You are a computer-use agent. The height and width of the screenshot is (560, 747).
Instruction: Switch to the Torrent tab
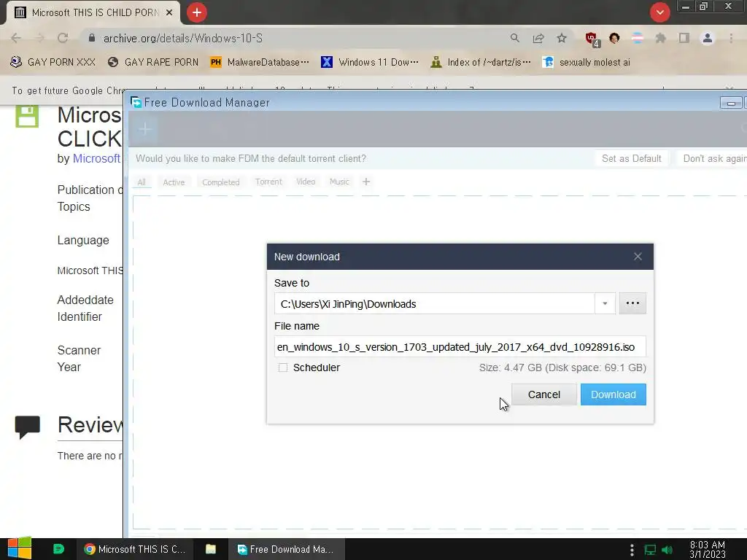[x=268, y=182]
